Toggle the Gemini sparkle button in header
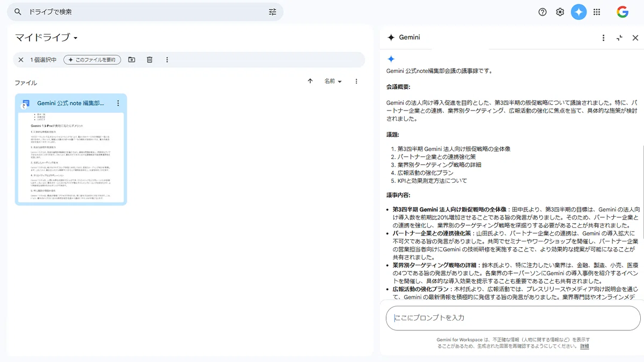 click(579, 12)
